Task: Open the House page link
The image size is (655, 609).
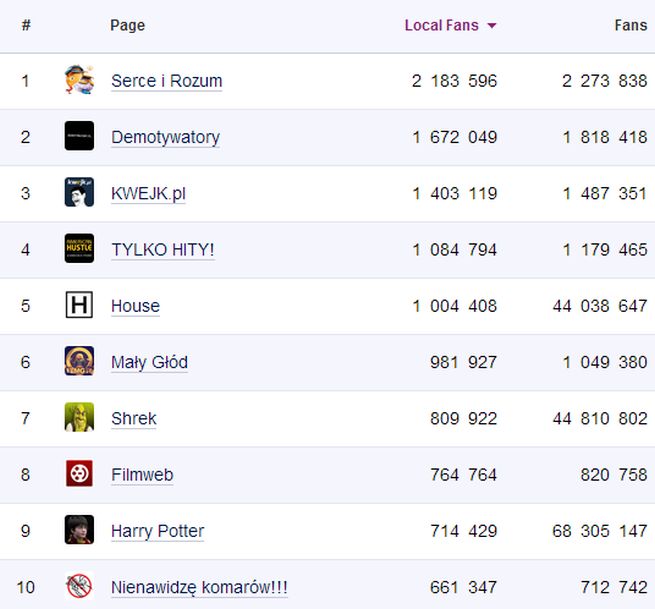Action: pos(135,306)
